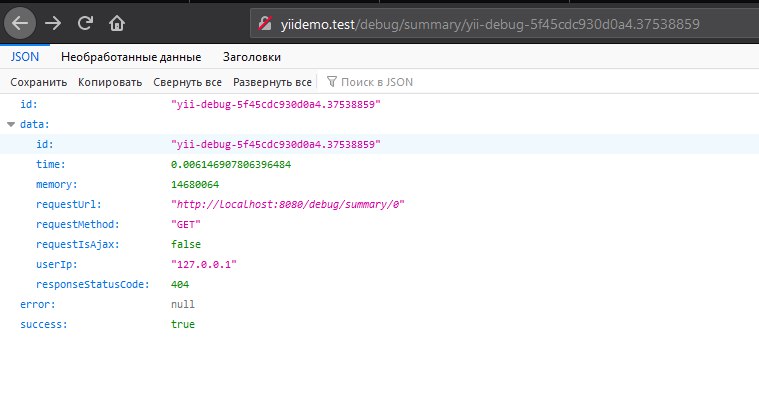Click the "GET" value
Image resolution: width=759 pixels, height=397 pixels.
pyautogui.click(x=186, y=225)
